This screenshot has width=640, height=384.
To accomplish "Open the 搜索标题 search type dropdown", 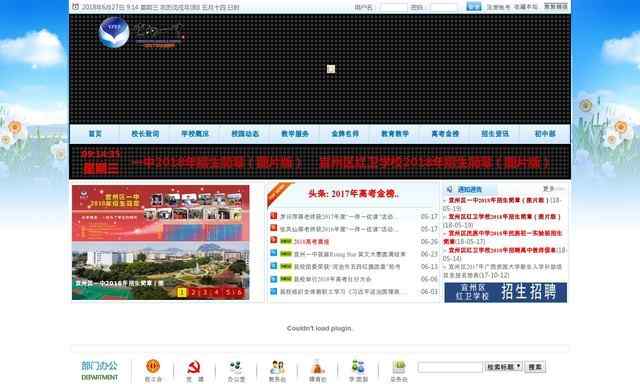I will click(x=503, y=367).
